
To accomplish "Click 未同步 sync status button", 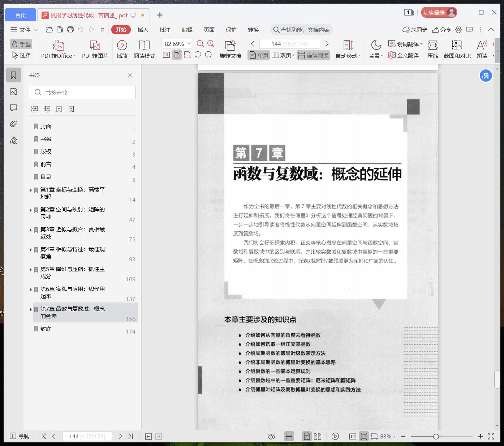I will click(x=415, y=30).
